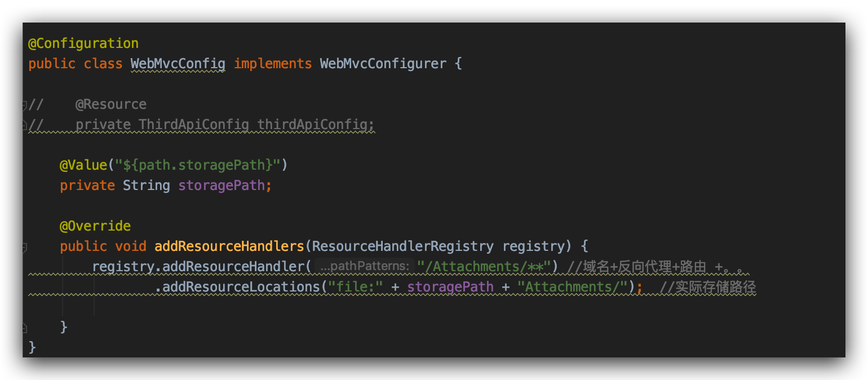This screenshot has height=380, width=868.
Task: Click the implements keyword in class declaration
Action: click(x=273, y=64)
